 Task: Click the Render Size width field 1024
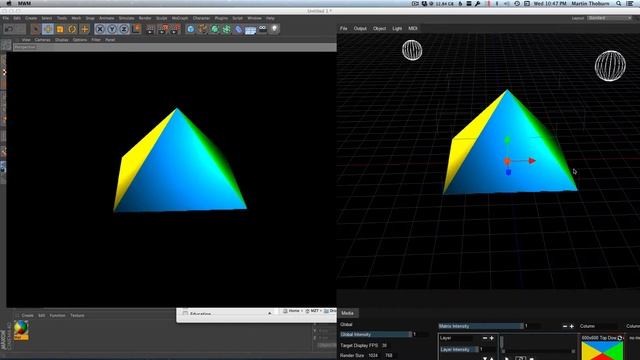tap(373, 356)
